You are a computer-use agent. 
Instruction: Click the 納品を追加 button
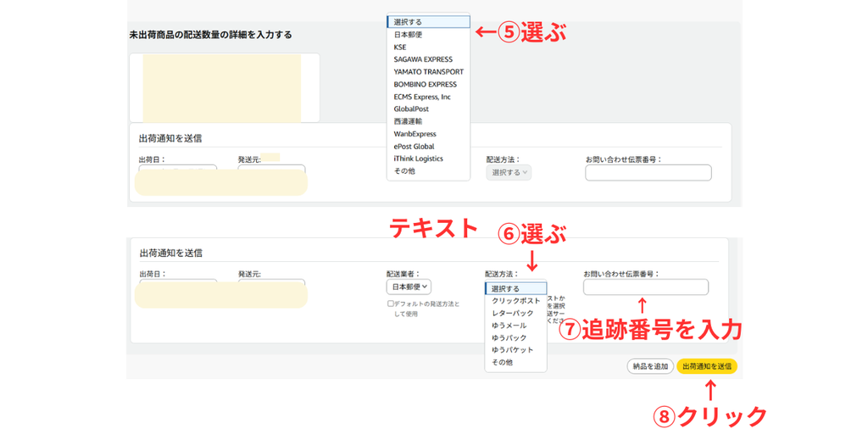coord(650,366)
